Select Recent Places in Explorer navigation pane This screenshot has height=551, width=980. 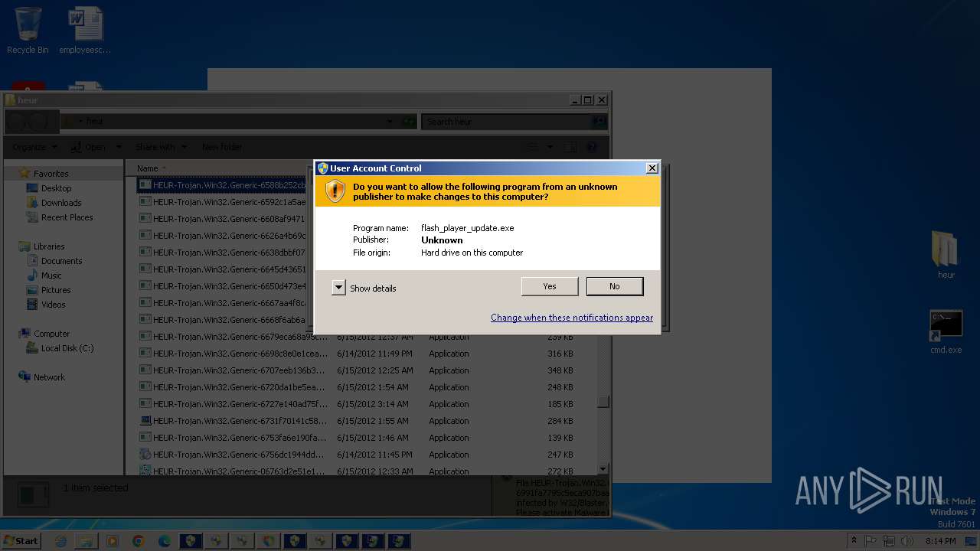(x=67, y=217)
